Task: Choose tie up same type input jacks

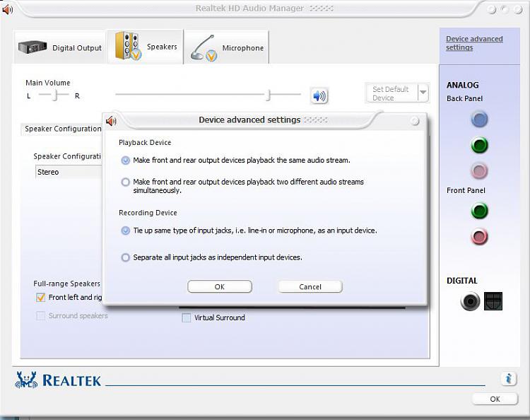Action: point(125,231)
